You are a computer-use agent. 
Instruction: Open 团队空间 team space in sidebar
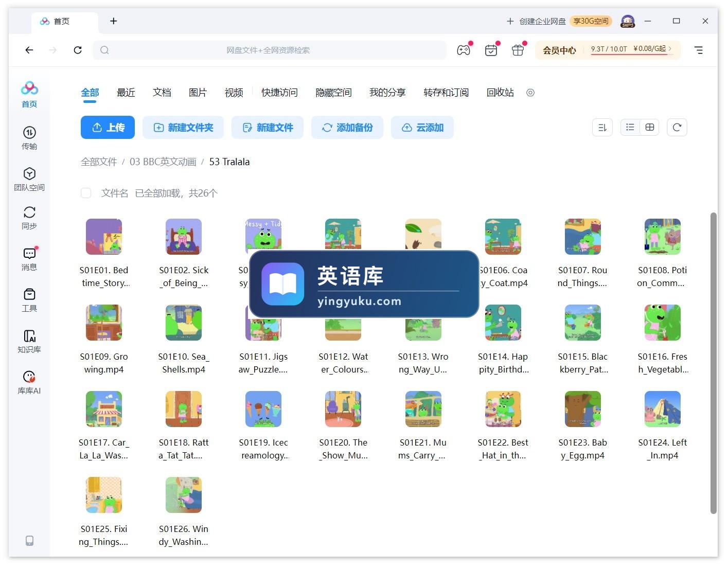[29, 179]
